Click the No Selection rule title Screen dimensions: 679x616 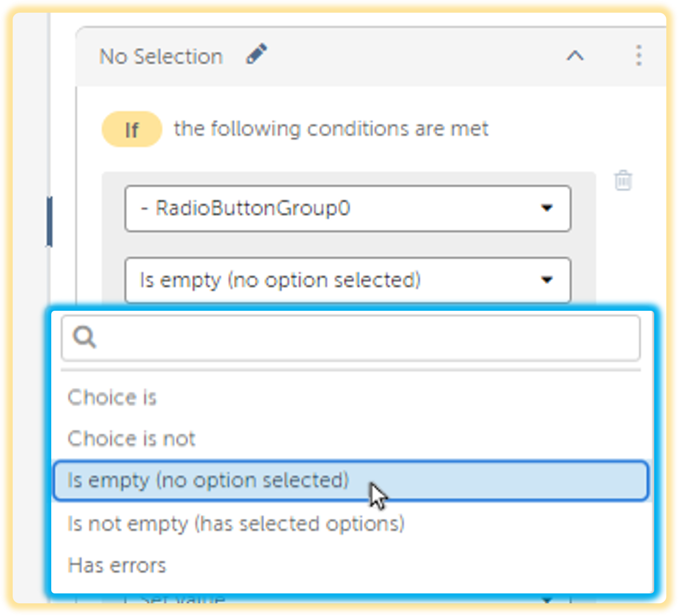pos(160,56)
